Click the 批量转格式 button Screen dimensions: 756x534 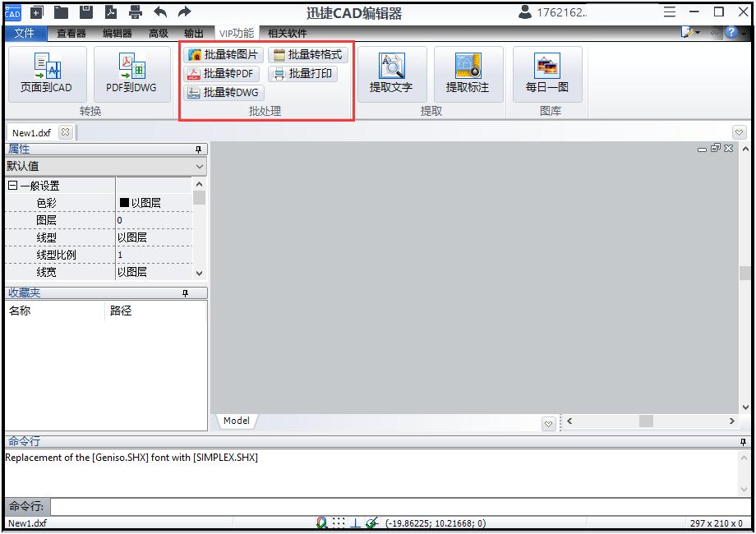[x=309, y=54]
